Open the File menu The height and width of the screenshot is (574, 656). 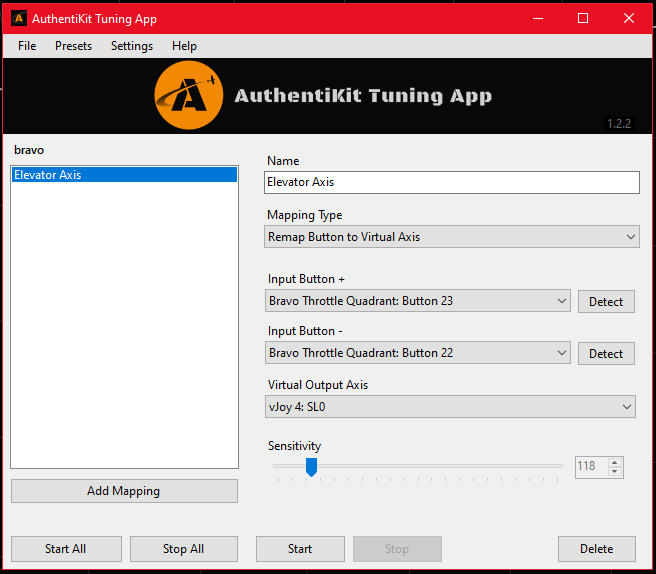click(27, 46)
